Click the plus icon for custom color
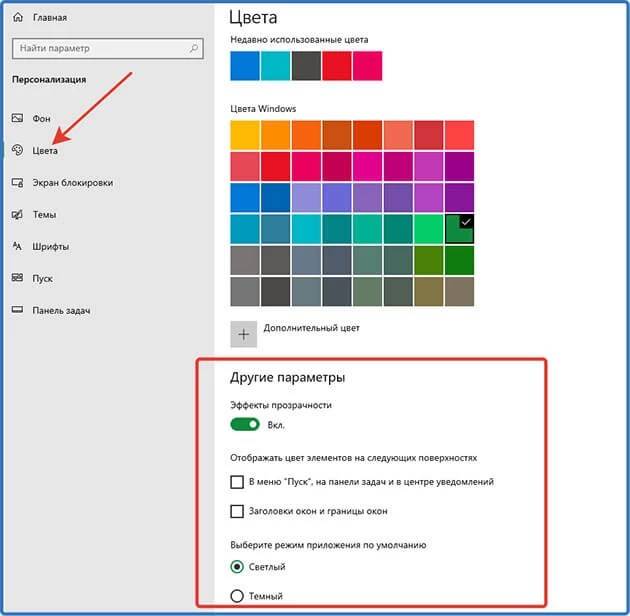Viewport: 630px width, 616px height. tap(243, 334)
